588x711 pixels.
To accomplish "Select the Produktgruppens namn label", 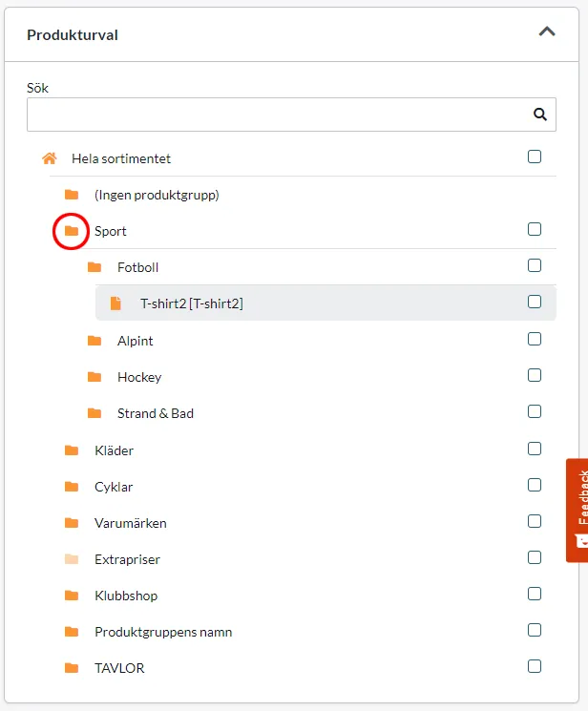I will point(163,632).
